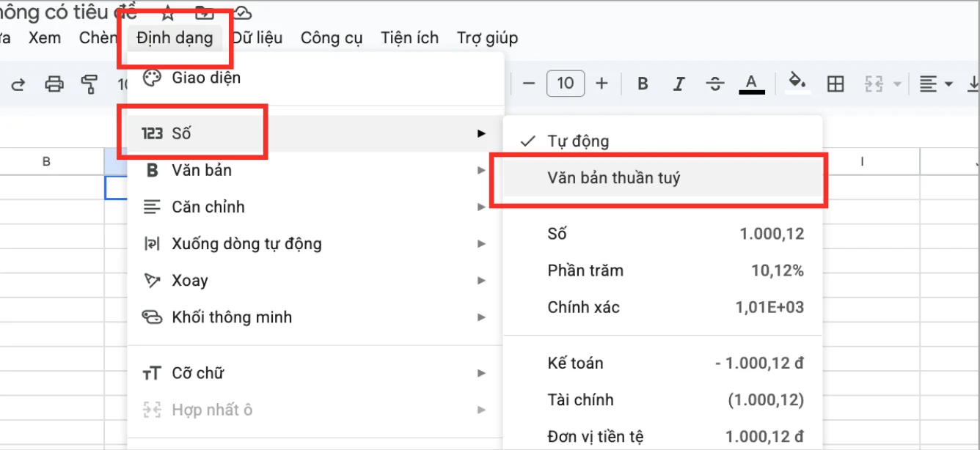The height and width of the screenshot is (450, 980).
Task: Activate the paint format roller
Action: tap(89, 84)
